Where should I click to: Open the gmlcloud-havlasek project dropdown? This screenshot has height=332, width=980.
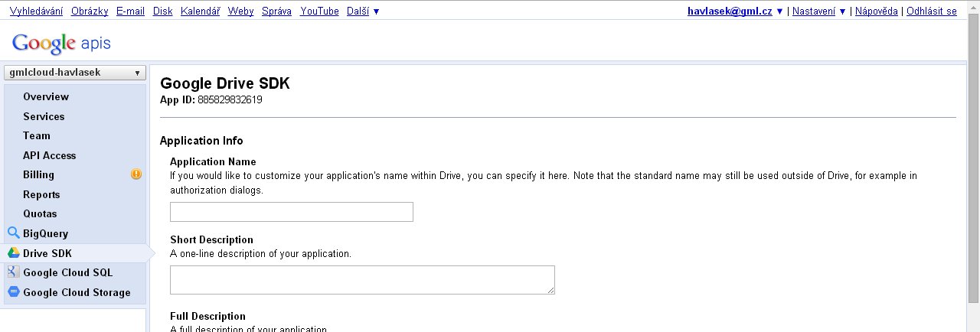74,73
